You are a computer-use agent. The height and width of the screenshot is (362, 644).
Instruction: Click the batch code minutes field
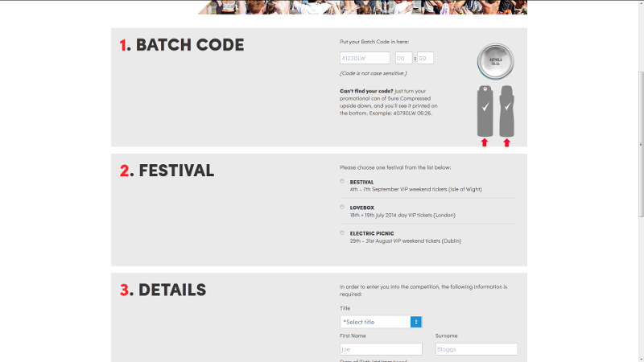(426, 58)
